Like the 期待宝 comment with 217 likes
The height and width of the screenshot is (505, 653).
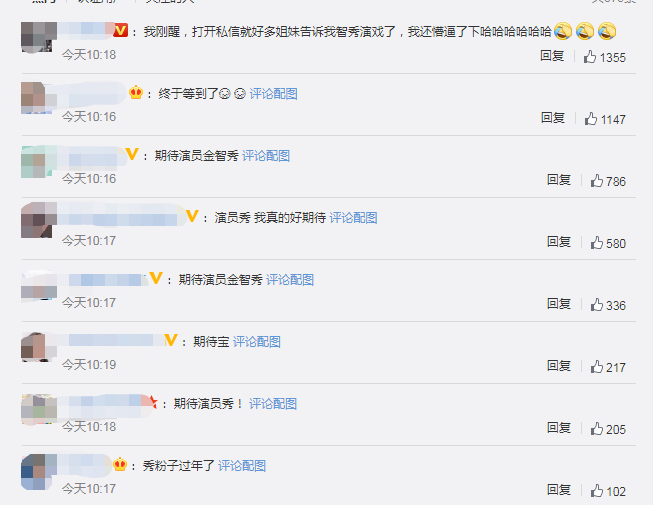point(596,367)
